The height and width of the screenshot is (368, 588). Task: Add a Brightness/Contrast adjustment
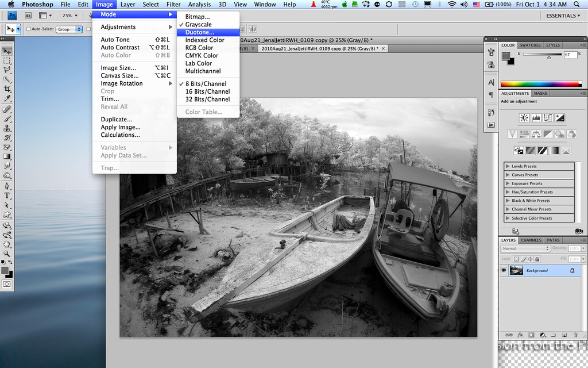coord(524,118)
